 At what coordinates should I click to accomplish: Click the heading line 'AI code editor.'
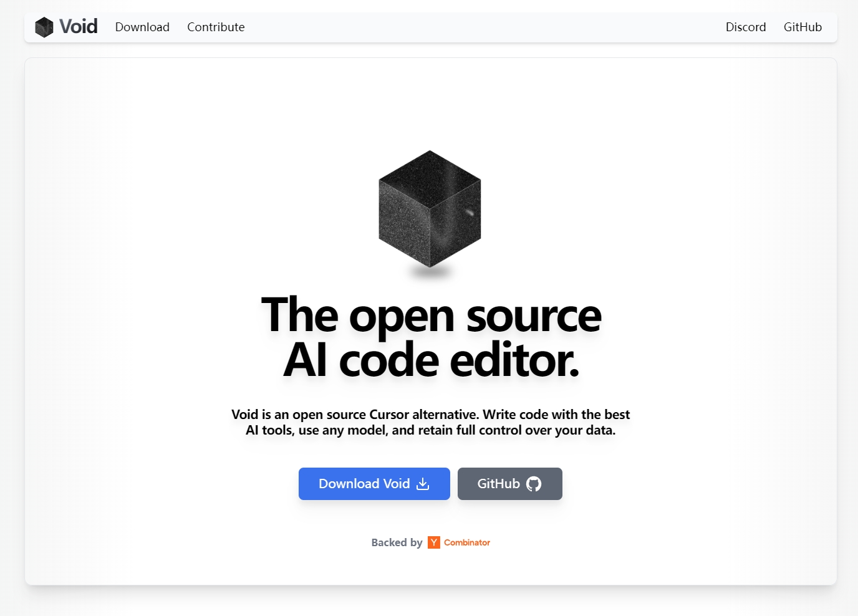[x=431, y=360]
